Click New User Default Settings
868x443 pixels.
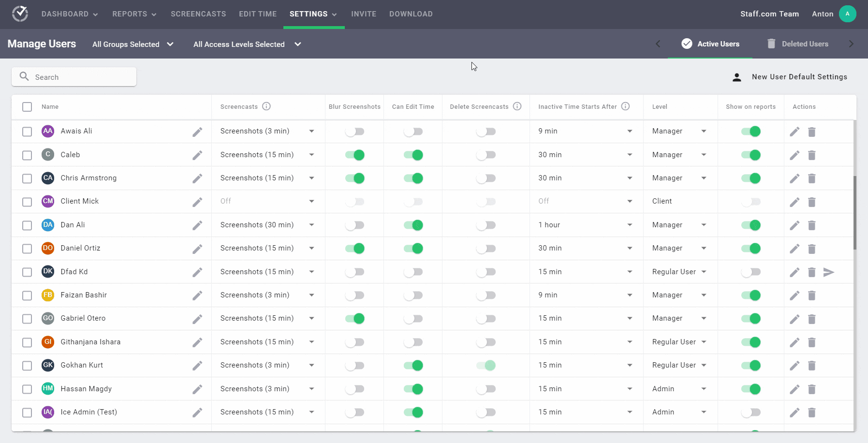pos(798,76)
